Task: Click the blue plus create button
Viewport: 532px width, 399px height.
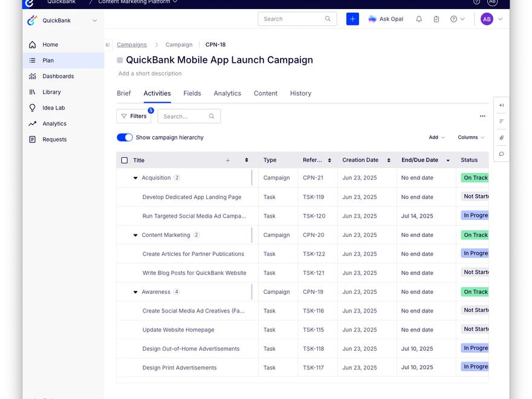Action: [x=352, y=19]
